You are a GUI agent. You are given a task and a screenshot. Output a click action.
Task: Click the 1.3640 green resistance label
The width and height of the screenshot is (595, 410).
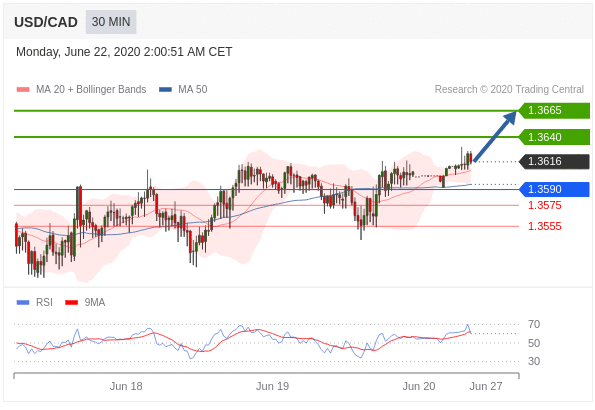554,137
